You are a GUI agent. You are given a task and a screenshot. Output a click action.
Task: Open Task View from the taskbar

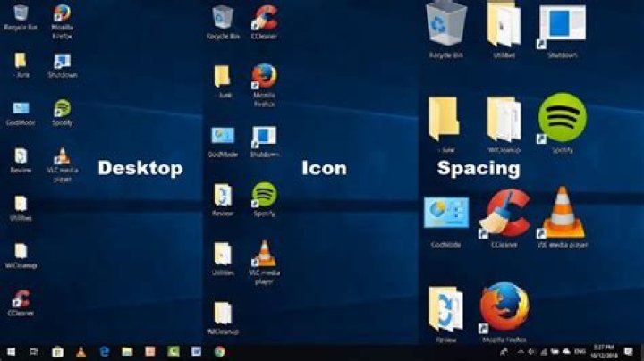[34, 352]
